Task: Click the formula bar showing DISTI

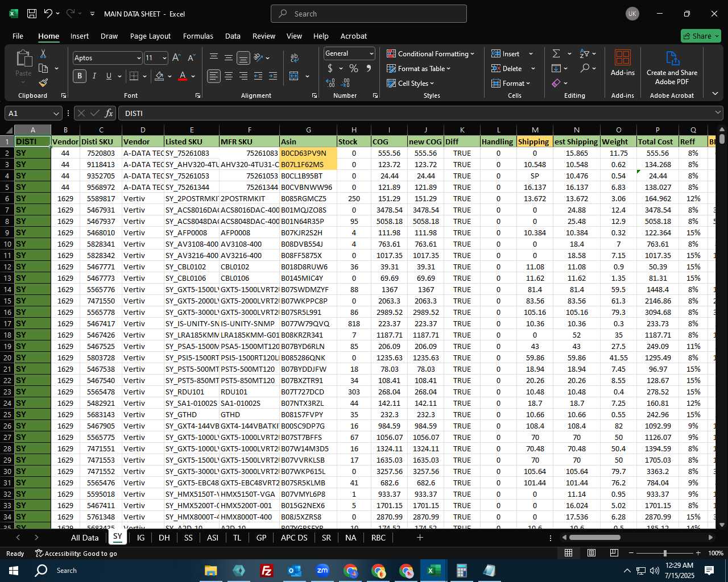Action: click(x=420, y=113)
